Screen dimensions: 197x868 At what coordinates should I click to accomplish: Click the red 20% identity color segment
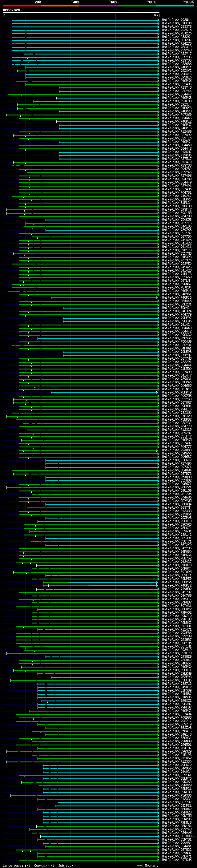pyautogui.click(x=22, y=6)
